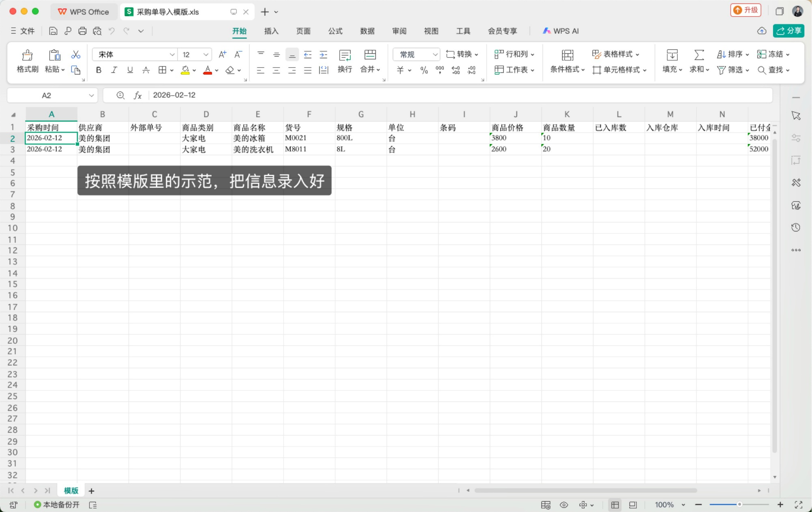Click the Print icon in quick access toolbar
Screen dimensions: 812x512
[x=82, y=31]
